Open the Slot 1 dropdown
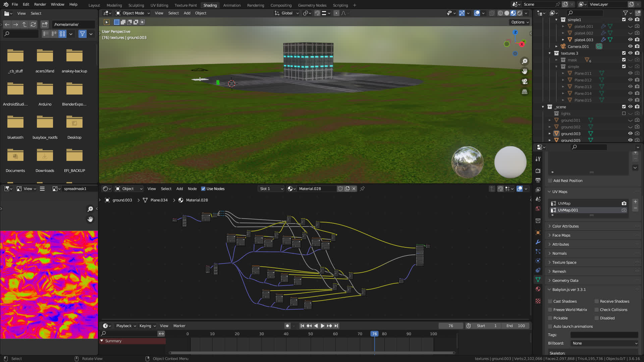Viewport: 644px width, 362px height. (x=271, y=189)
